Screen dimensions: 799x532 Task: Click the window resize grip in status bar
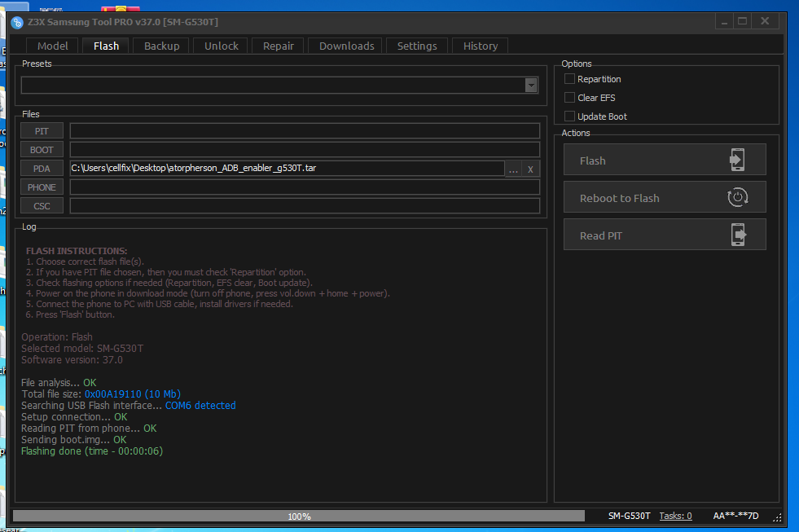tap(777, 517)
